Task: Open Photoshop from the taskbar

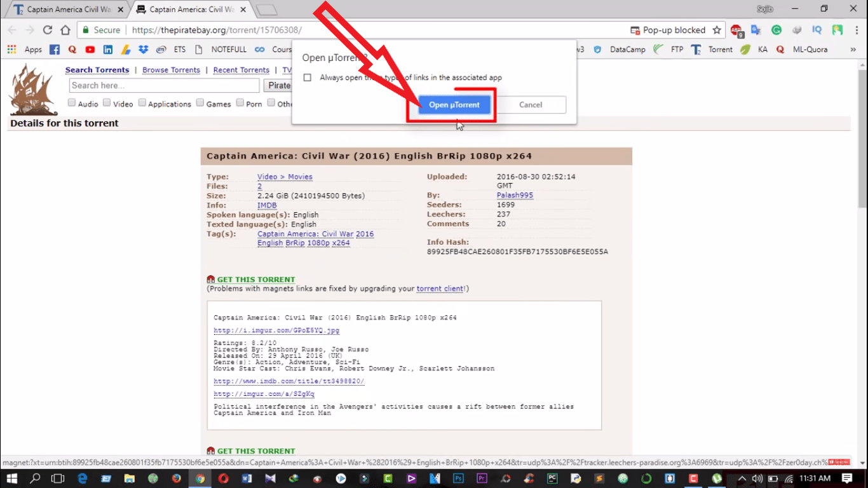Action: (x=458, y=478)
